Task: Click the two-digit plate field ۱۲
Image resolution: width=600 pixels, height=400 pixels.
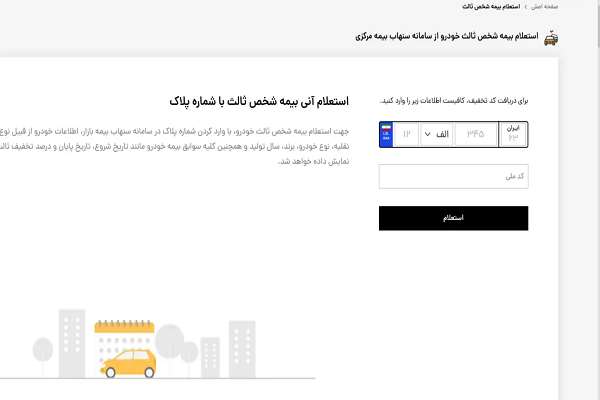Action: pos(407,134)
